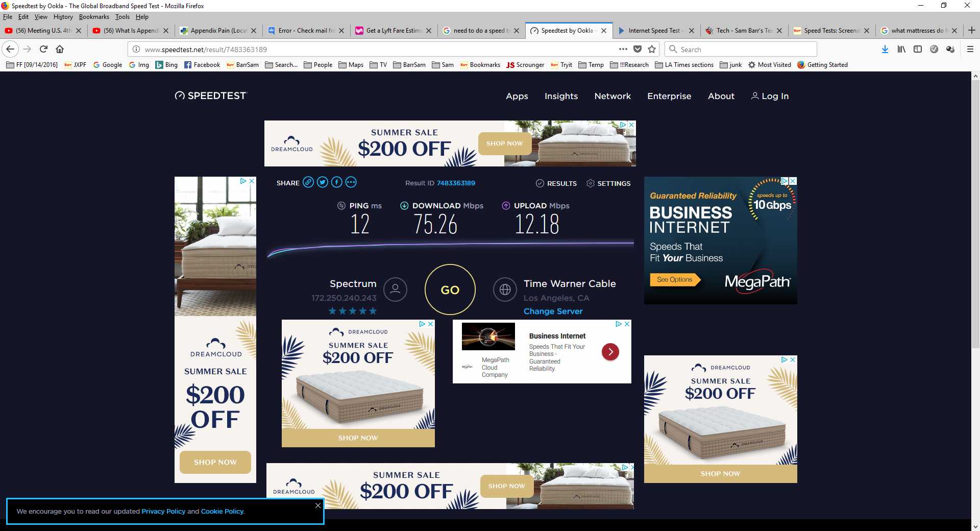Image resolution: width=980 pixels, height=531 pixels.
Task: Bookmark this page with the star icon
Action: point(652,49)
